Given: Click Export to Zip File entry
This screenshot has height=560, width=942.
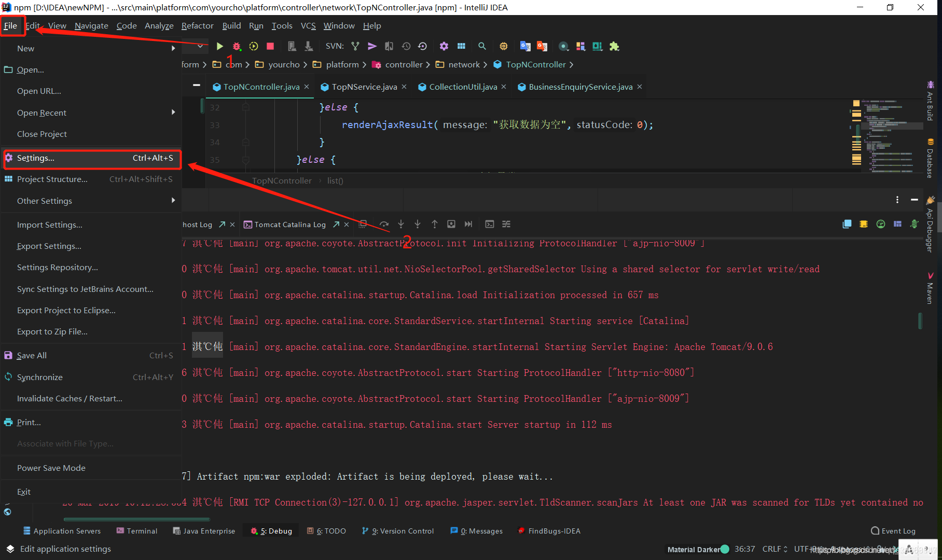Looking at the screenshot, I should (91, 331).
